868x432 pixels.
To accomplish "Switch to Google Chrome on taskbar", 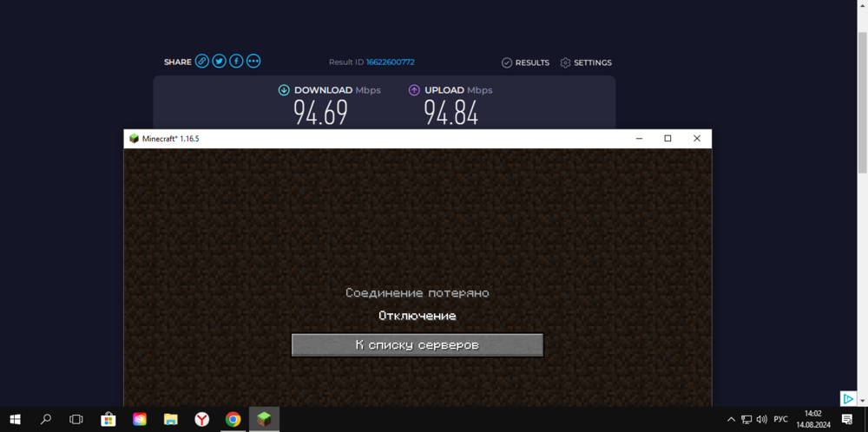I will tap(233, 419).
